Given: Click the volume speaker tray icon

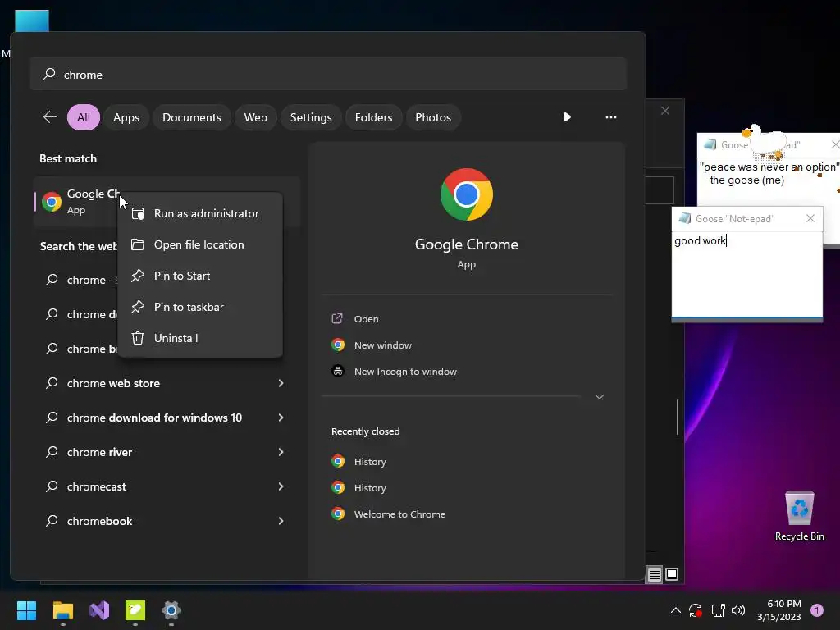Looking at the screenshot, I should 738,610.
